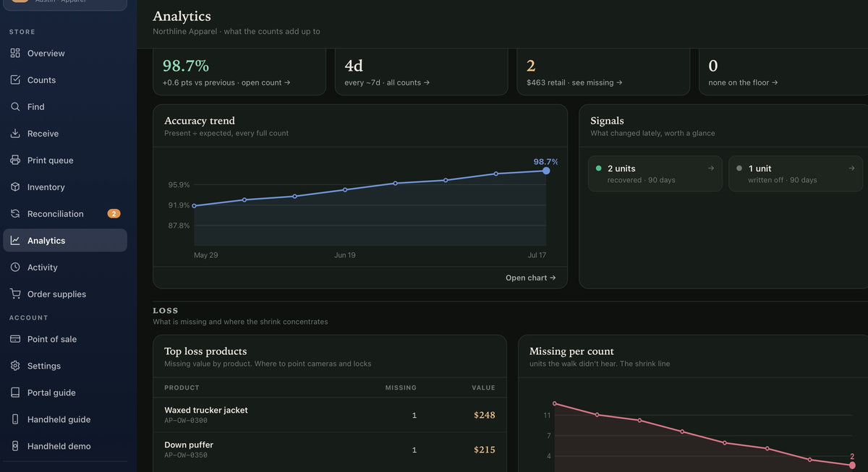This screenshot has height=472, width=868.
Task: Click arrow on 1 unit written off card
Action: 851,168
